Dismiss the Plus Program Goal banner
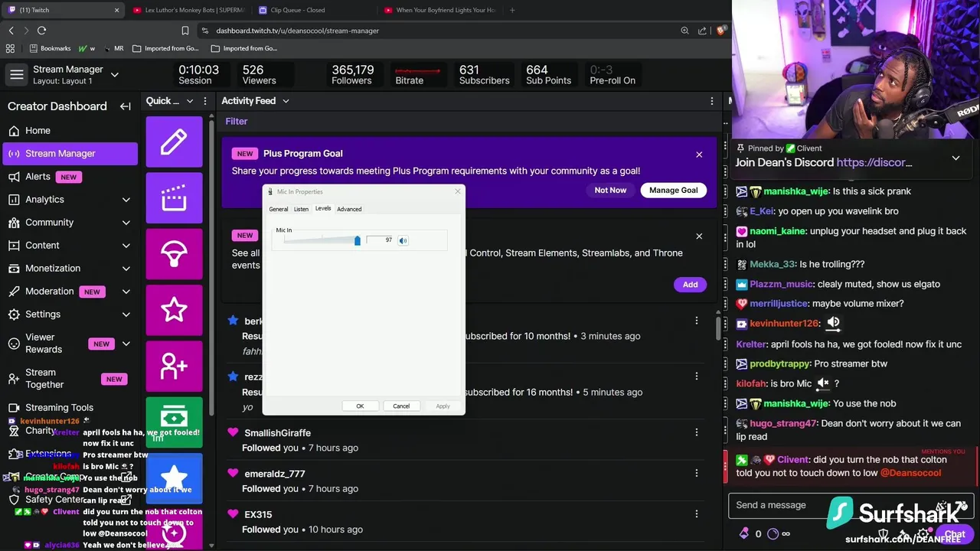Image resolution: width=980 pixels, height=551 pixels. pos(699,155)
